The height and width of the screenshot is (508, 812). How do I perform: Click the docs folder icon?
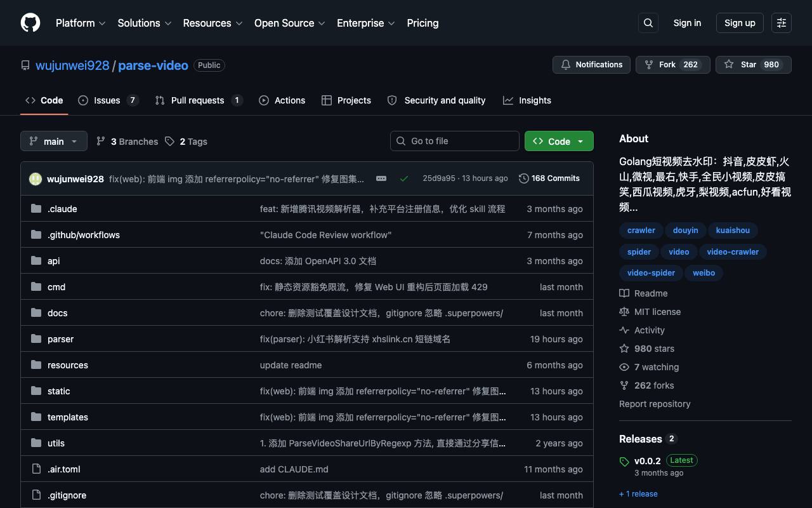tap(36, 313)
